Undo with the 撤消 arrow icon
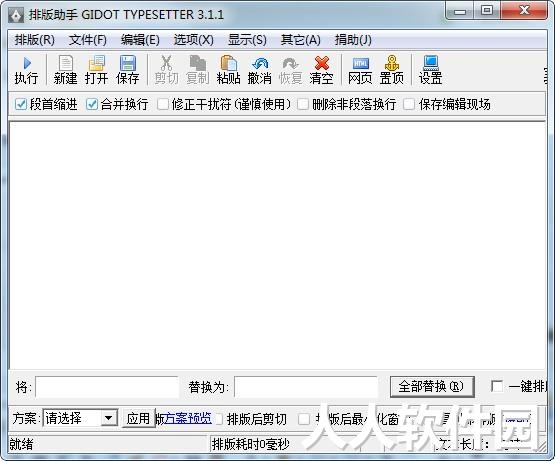The image size is (555, 461). (x=260, y=64)
